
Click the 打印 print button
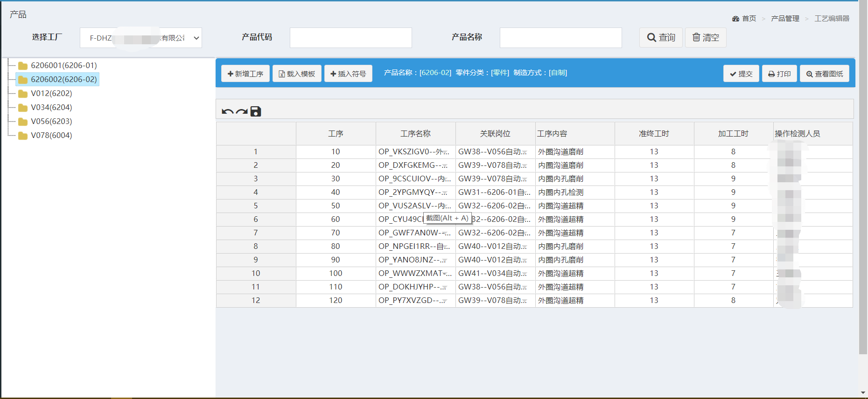point(779,74)
